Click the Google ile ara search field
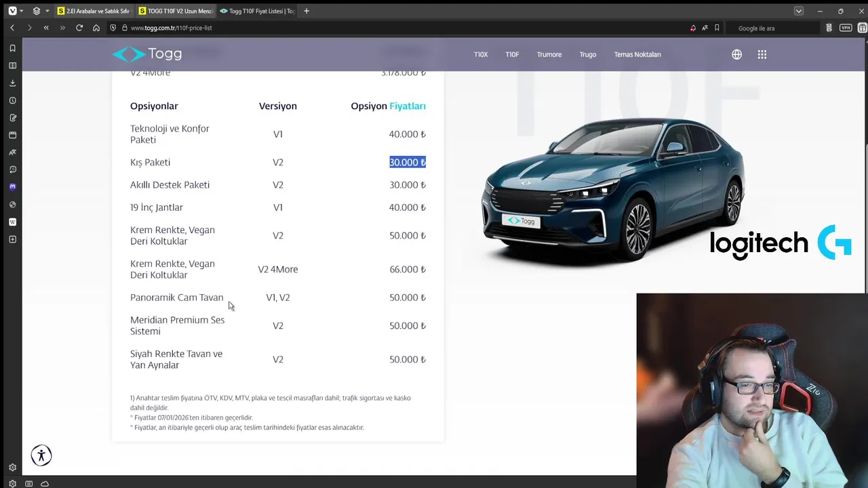 point(772,28)
